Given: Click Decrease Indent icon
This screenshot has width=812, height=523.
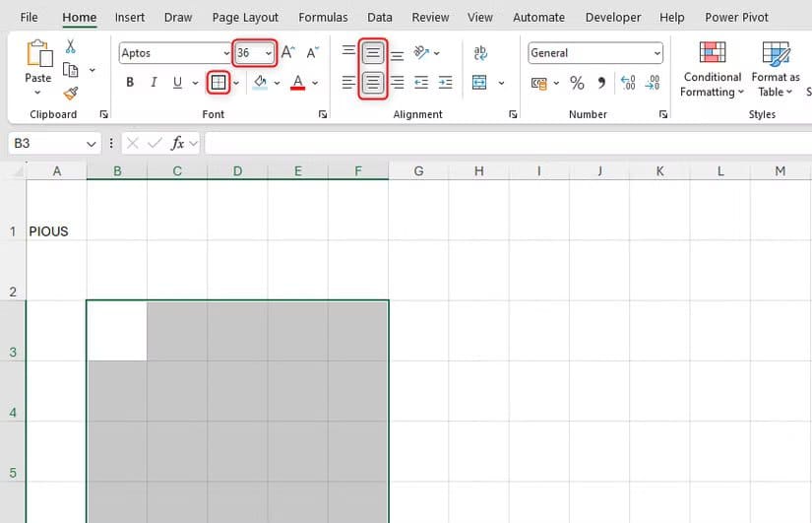Looking at the screenshot, I should coord(421,83).
